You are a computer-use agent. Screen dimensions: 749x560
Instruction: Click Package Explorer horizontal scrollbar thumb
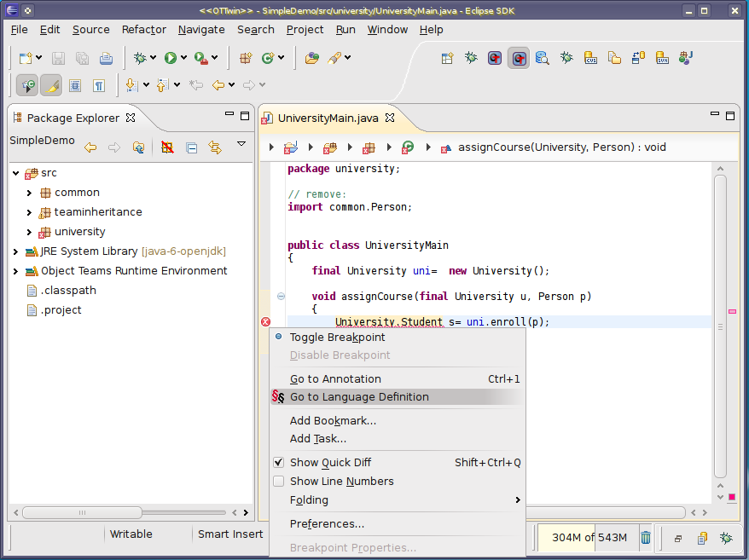pos(82,513)
